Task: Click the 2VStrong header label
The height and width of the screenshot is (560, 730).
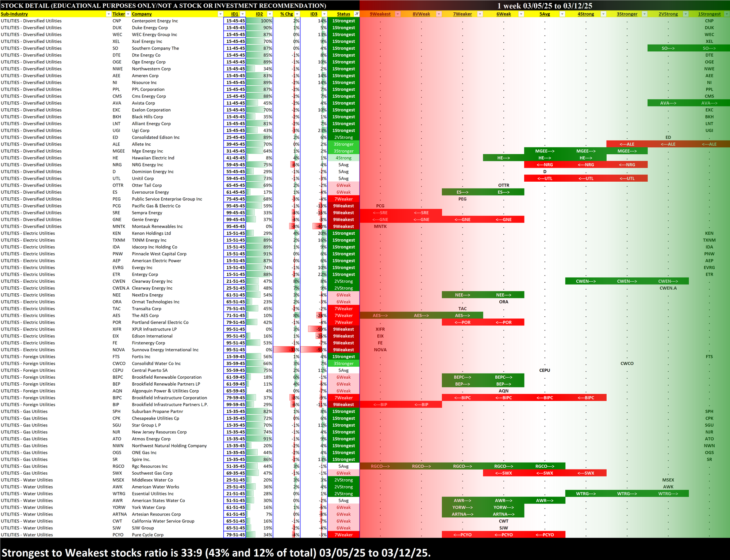Action: (x=668, y=14)
